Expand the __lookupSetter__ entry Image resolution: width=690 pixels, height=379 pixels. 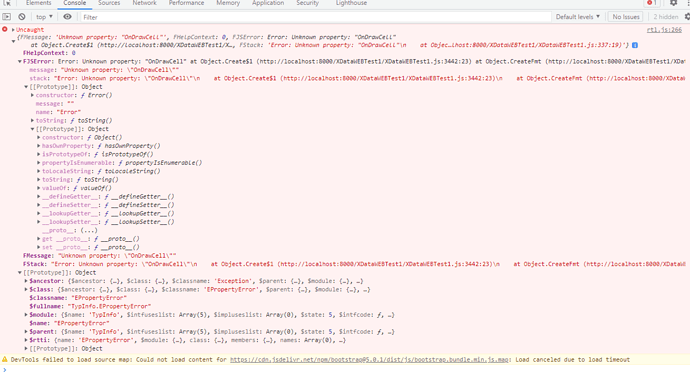coord(39,222)
